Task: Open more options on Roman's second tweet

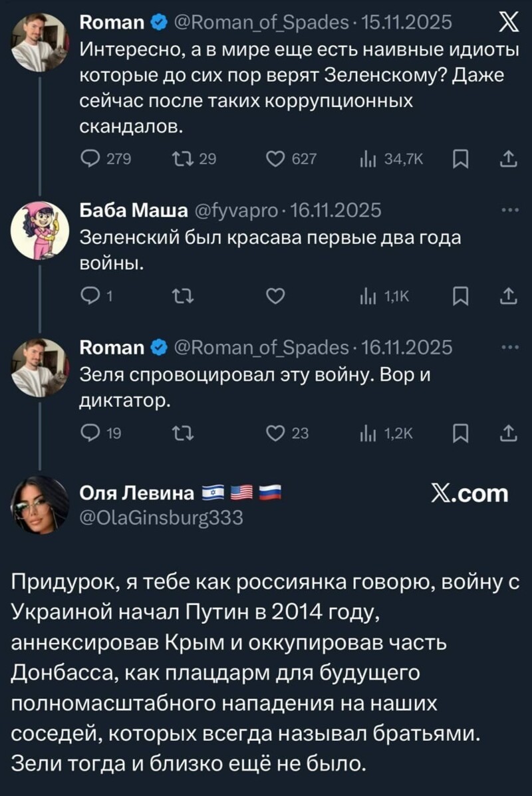Action: tap(509, 346)
